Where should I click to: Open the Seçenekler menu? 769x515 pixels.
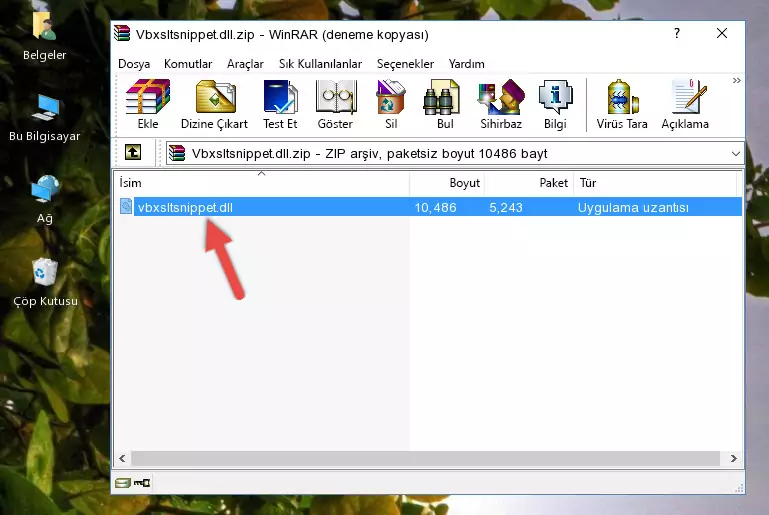pyautogui.click(x=405, y=64)
